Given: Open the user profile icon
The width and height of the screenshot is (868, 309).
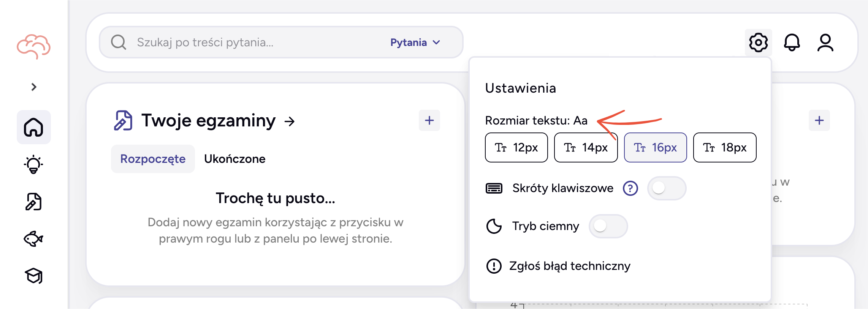Looking at the screenshot, I should (825, 42).
